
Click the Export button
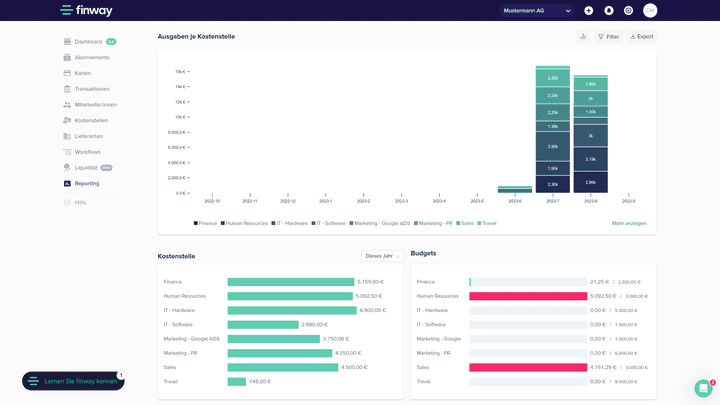(x=641, y=36)
